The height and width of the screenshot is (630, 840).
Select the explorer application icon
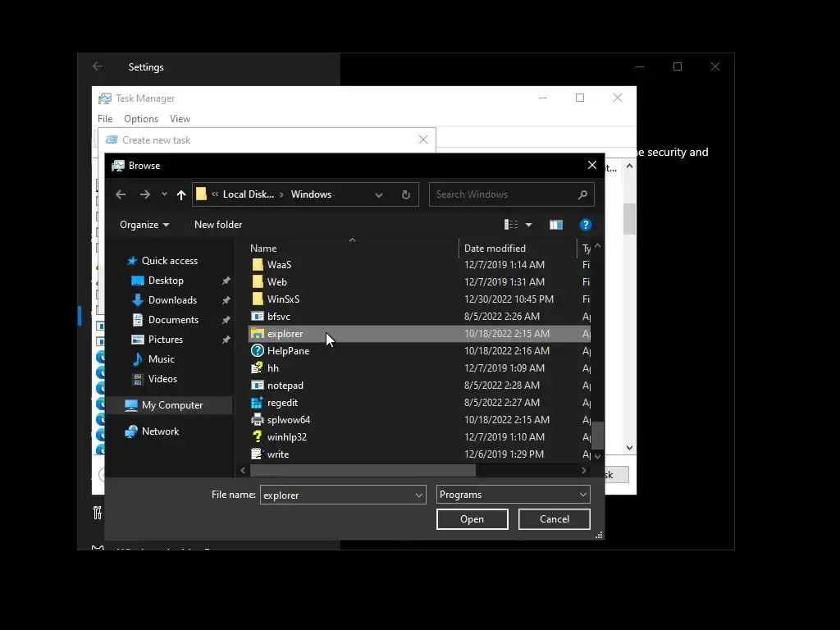click(x=257, y=334)
